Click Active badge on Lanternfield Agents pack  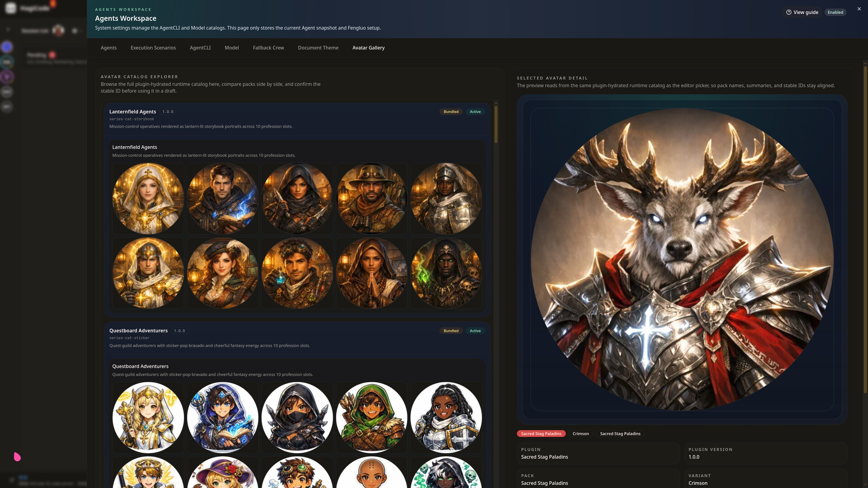[x=475, y=112]
